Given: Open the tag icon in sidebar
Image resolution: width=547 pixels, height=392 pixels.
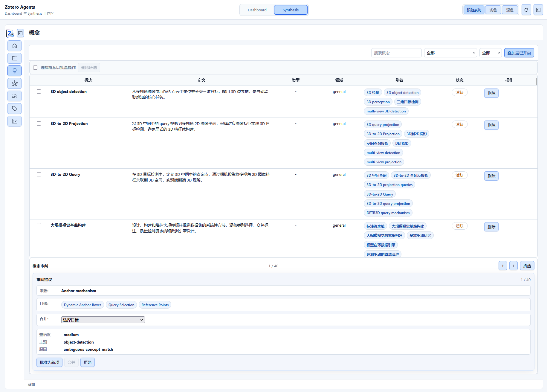Looking at the screenshot, I should (x=14, y=109).
